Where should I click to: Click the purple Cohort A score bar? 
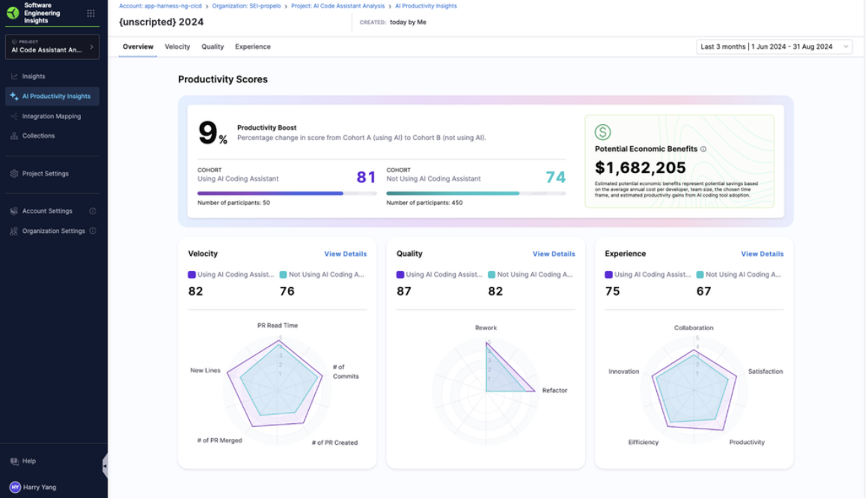tap(269, 192)
